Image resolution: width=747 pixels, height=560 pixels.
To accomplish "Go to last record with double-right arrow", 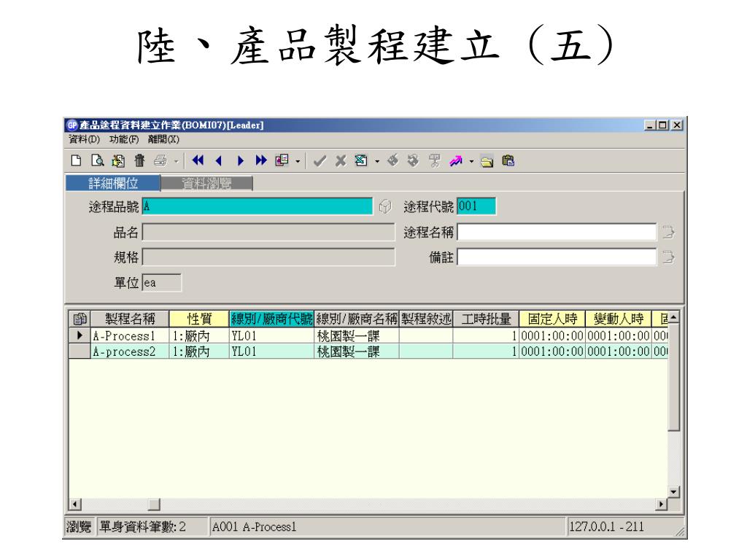I will pos(261,160).
